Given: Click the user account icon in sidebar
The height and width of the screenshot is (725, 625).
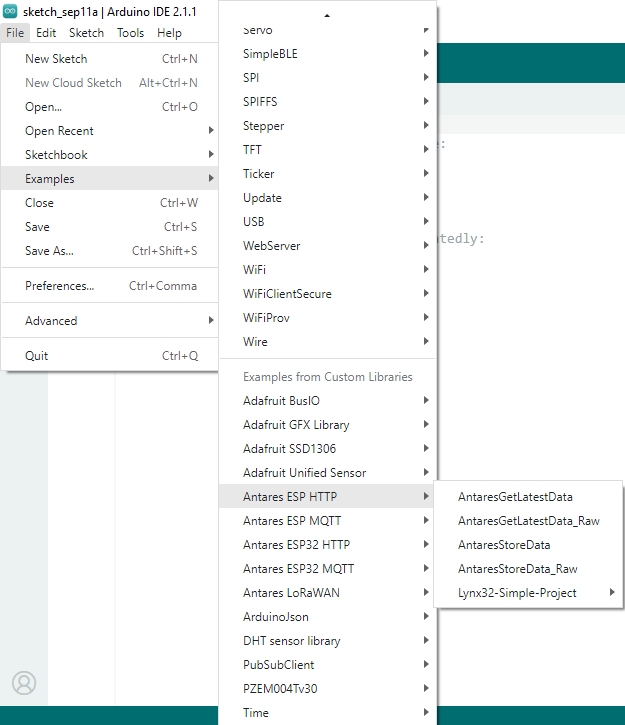Looking at the screenshot, I should coord(23,683).
